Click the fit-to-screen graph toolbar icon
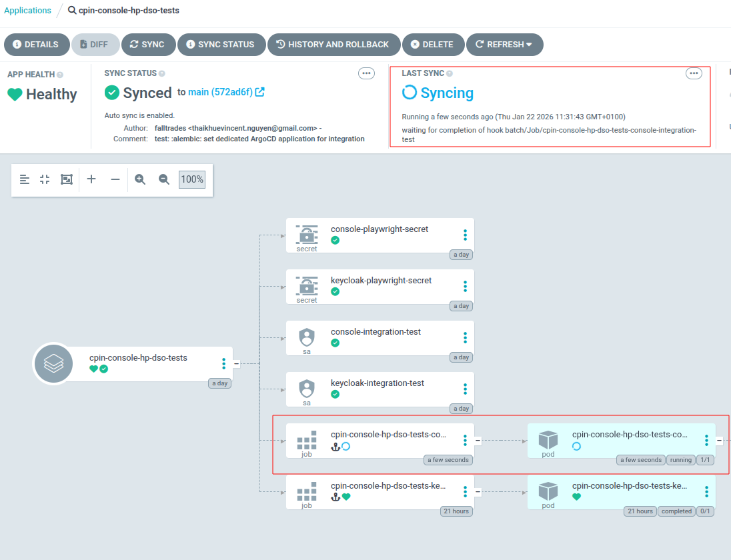The height and width of the screenshot is (560, 731). [66, 179]
